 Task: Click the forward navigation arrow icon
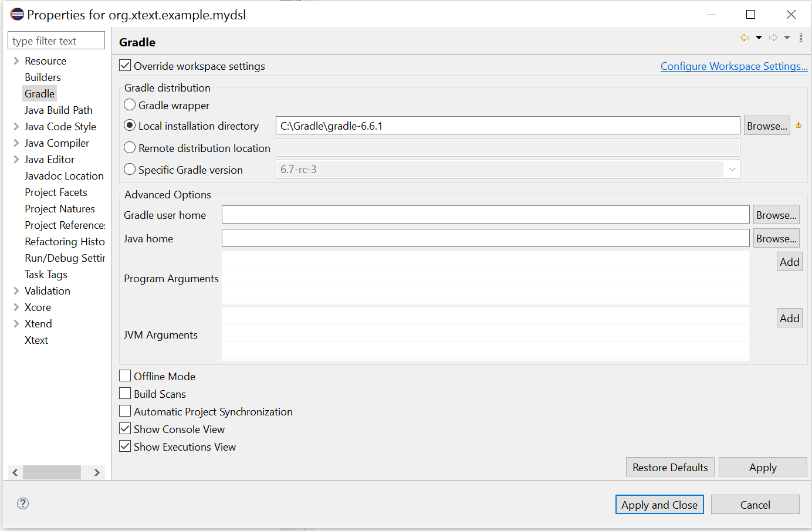pos(773,38)
